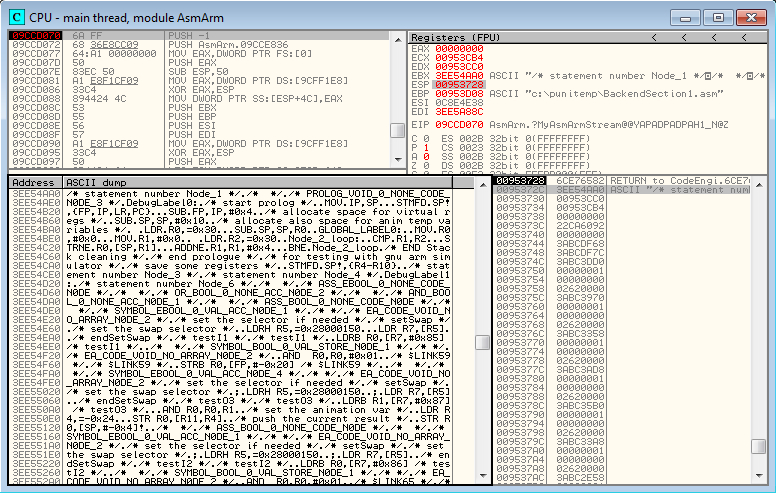
Task: Select stack row at address 00953750
Action: (623, 271)
